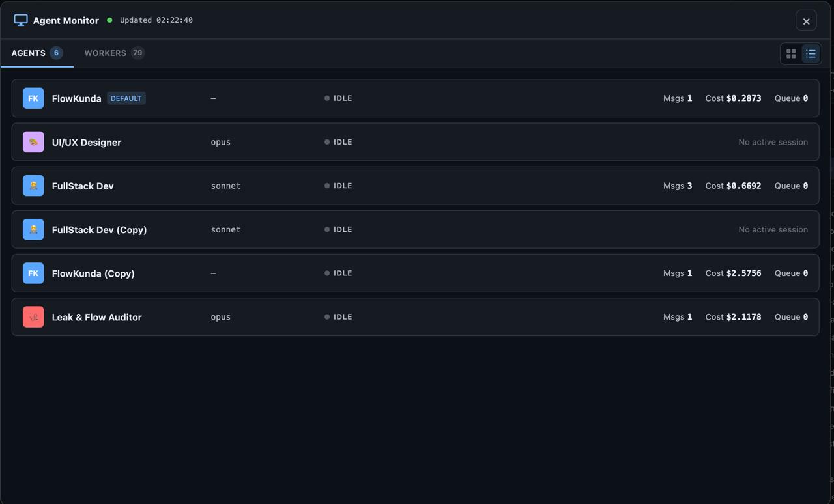This screenshot has height=504, width=834.
Task: Click FlowKunda (Copy) cost value $2.5756
Action: point(743,273)
